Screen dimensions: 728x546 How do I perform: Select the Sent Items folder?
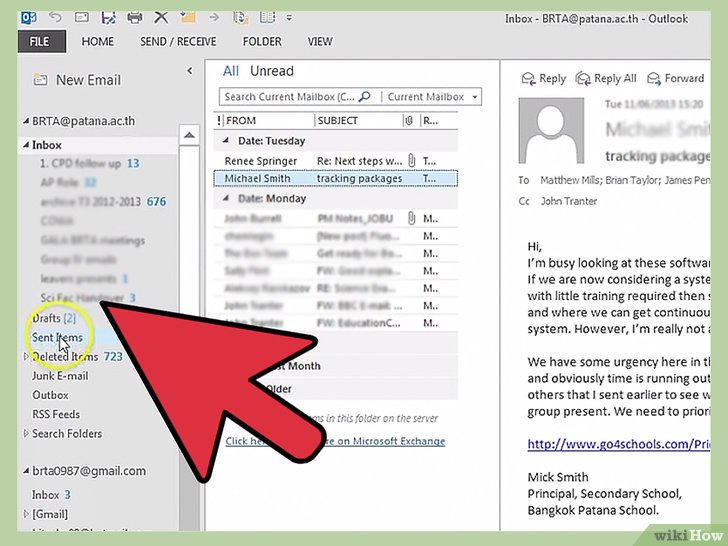point(58,338)
